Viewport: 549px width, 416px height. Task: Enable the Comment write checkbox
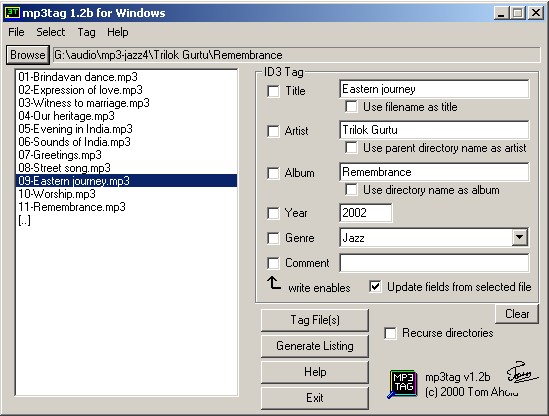[x=273, y=263]
